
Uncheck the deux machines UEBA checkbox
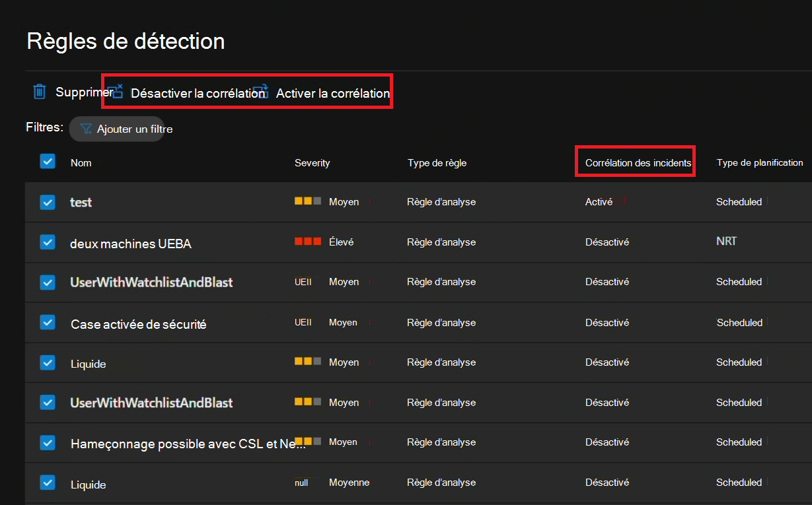click(48, 242)
